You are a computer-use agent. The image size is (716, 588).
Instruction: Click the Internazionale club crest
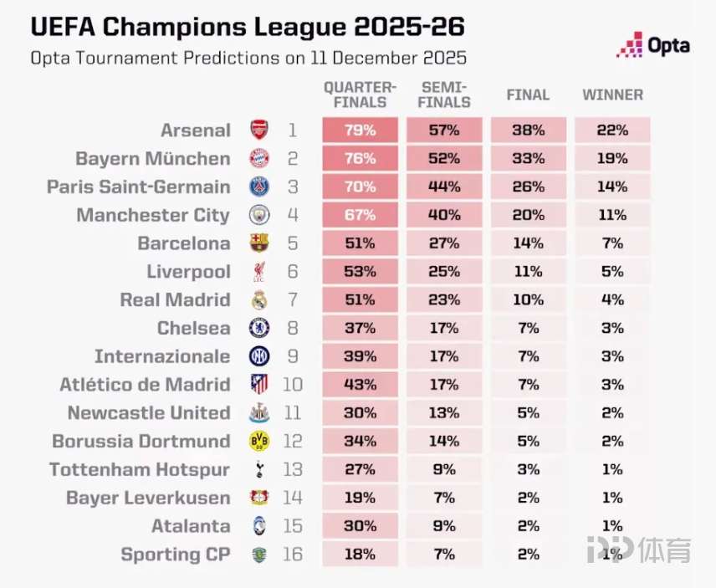point(259,357)
